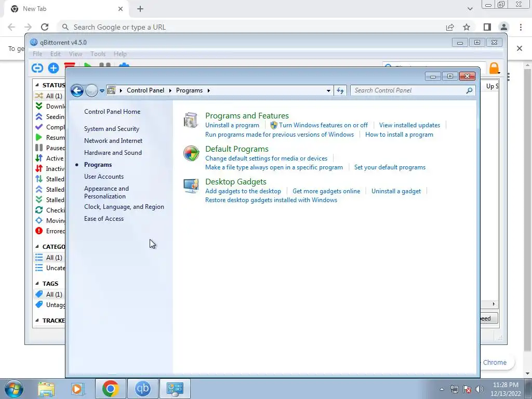Open the Edit menu in qBittorrent
This screenshot has width=532, height=399.
click(x=55, y=54)
